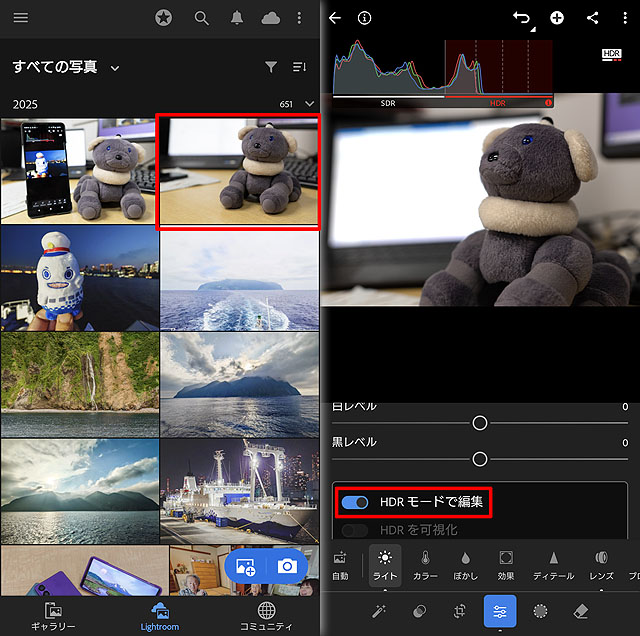Open the ディテール panel
This screenshot has width=640, height=636.
553,566
